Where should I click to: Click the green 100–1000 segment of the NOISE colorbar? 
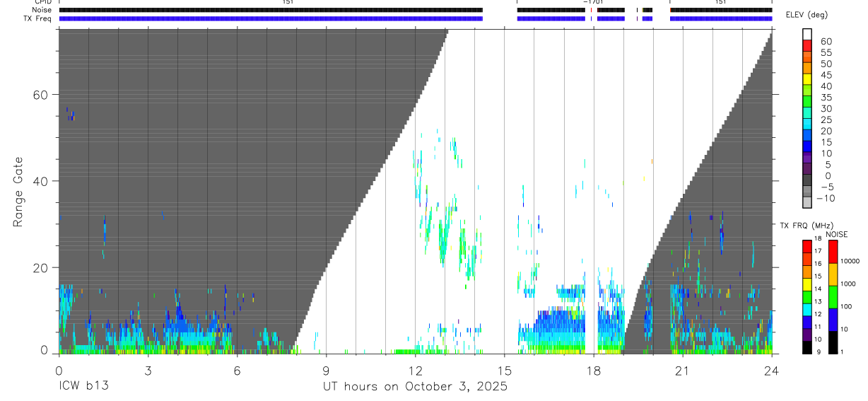[833, 297]
